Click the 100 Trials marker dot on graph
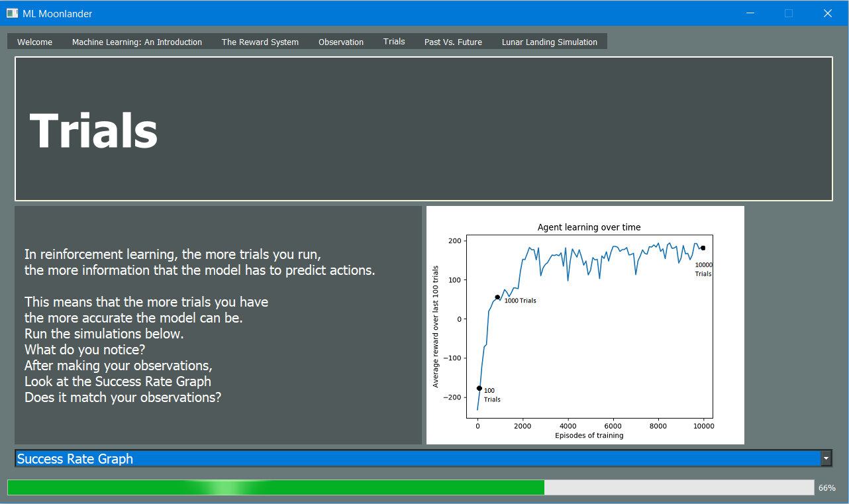Viewport: 849px width, 504px height. 479,388
